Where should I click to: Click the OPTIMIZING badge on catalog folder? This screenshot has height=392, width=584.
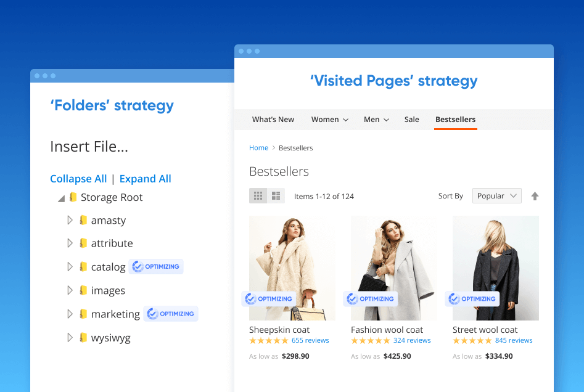pos(156,266)
